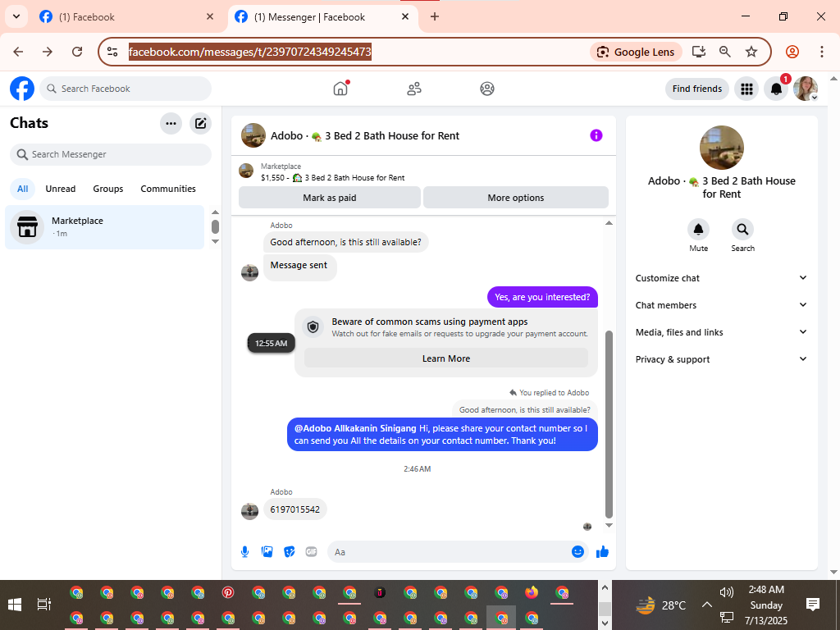Send a thumbs-up like

click(602, 552)
